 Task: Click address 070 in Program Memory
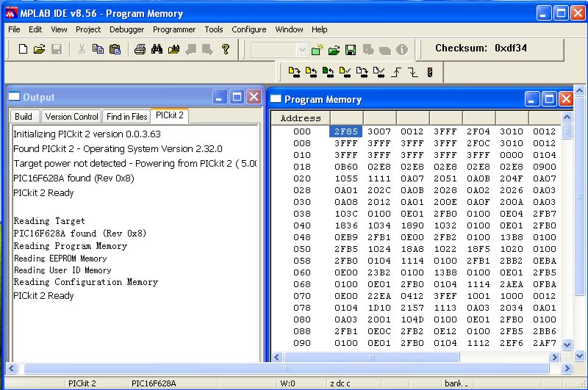pos(302,296)
